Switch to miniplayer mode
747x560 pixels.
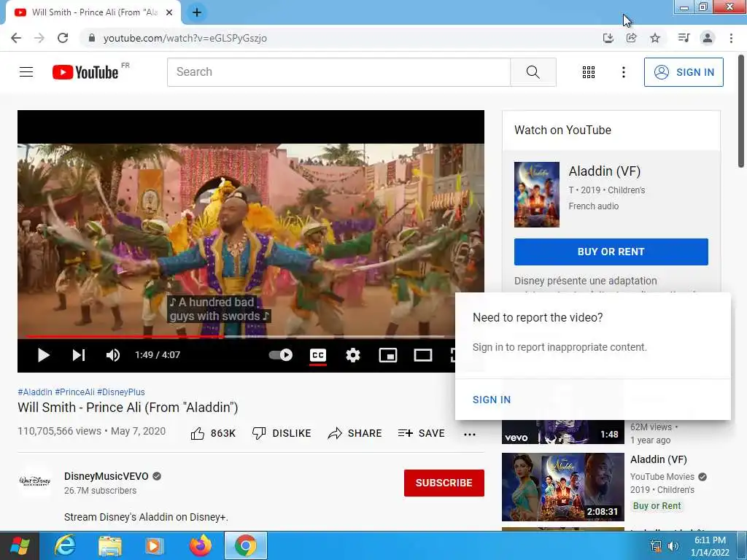pyautogui.click(x=388, y=355)
